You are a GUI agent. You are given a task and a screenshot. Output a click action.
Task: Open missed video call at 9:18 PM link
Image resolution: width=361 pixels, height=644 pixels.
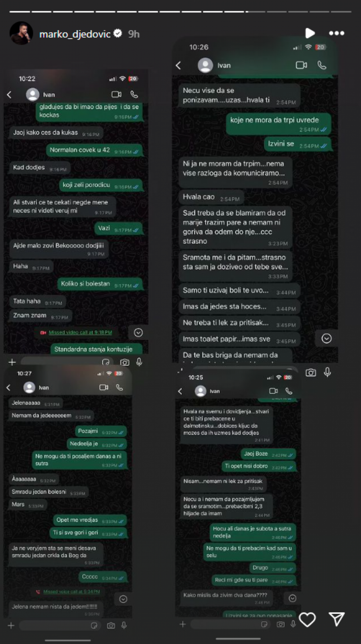(80, 332)
